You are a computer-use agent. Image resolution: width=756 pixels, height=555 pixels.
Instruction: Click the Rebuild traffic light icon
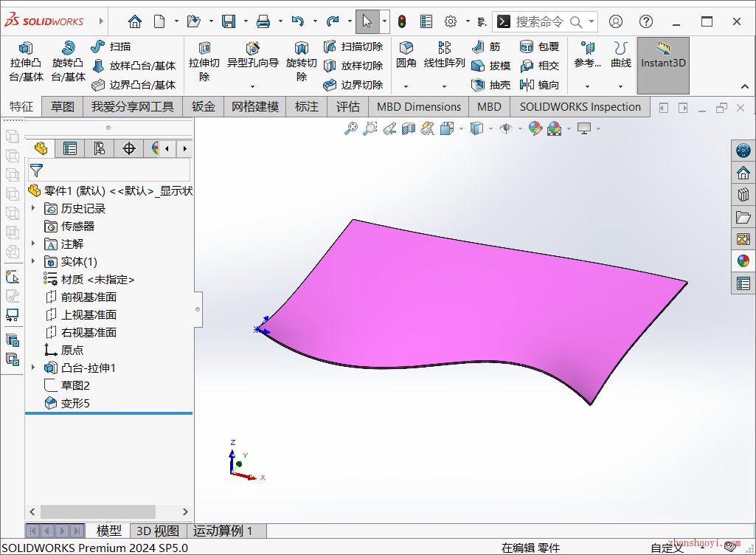coord(402,21)
